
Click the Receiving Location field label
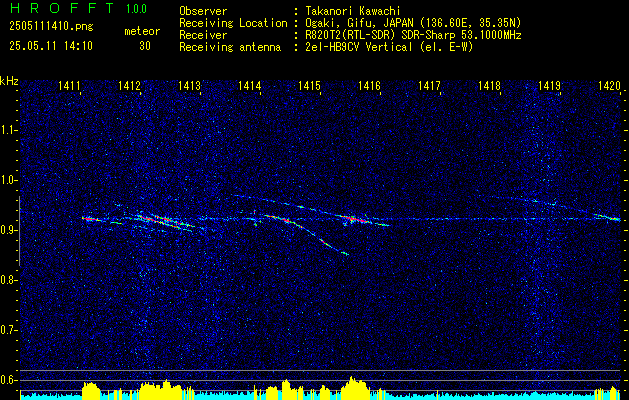point(233,23)
